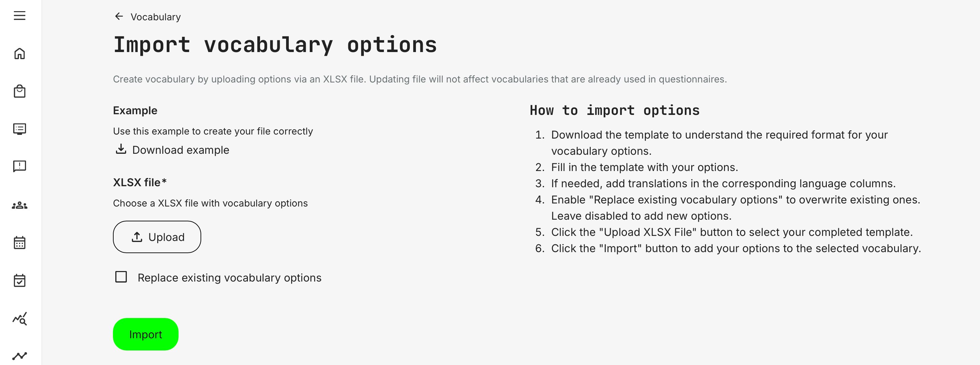Screen dimensions: 980x365
Task: Click the Upload button
Action: click(x=157, y=237)
